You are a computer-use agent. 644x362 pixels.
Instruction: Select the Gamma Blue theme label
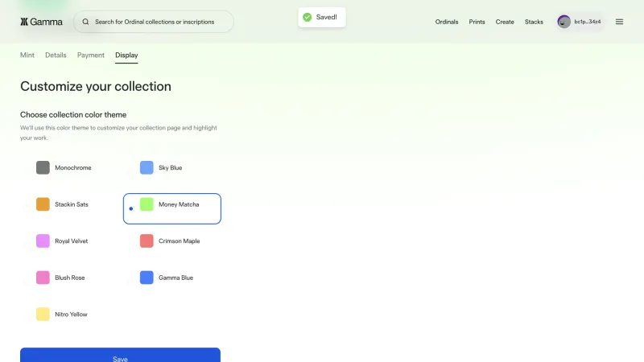click(175, 278)
